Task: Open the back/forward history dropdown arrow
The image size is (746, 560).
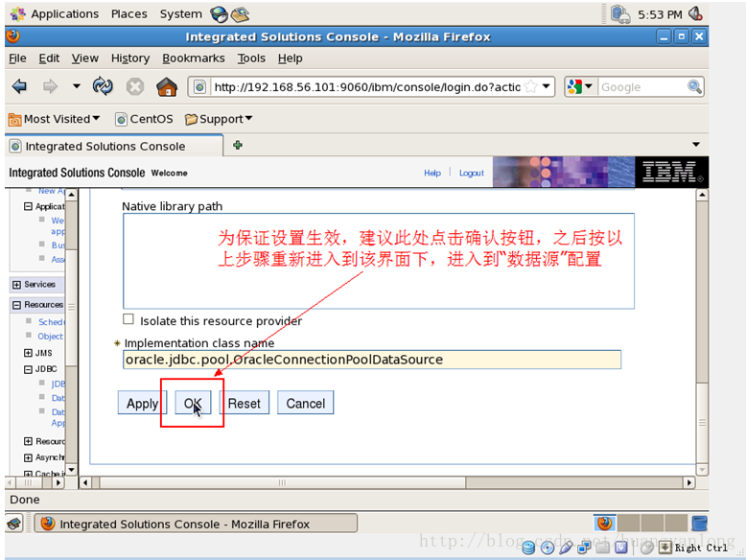Action: (76, 86)
